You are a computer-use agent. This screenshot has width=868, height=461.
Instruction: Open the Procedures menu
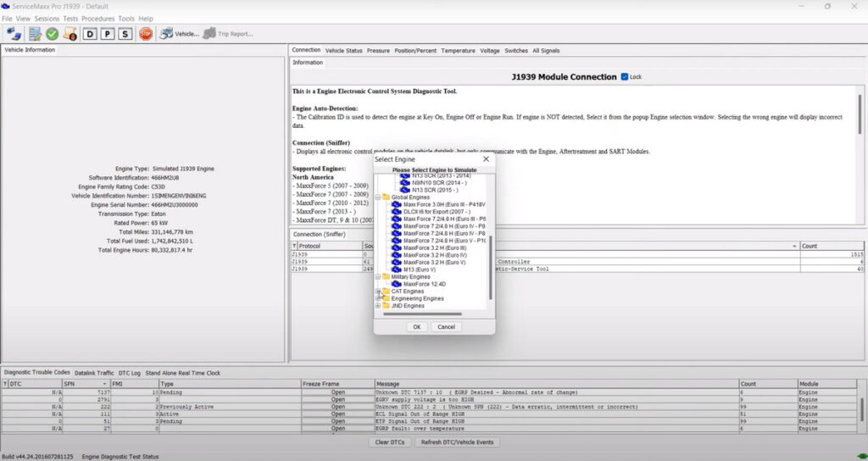pos(98,19)
